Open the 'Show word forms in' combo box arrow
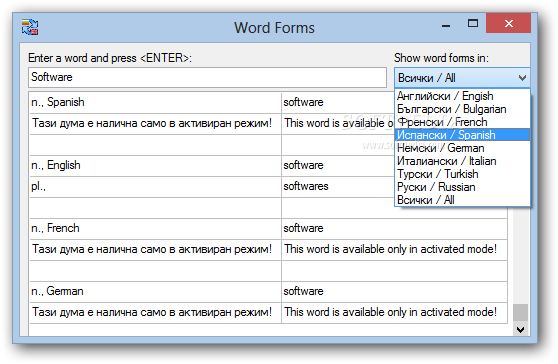The width and height of the screenshot is (558, 364). (x=522, y=78)
